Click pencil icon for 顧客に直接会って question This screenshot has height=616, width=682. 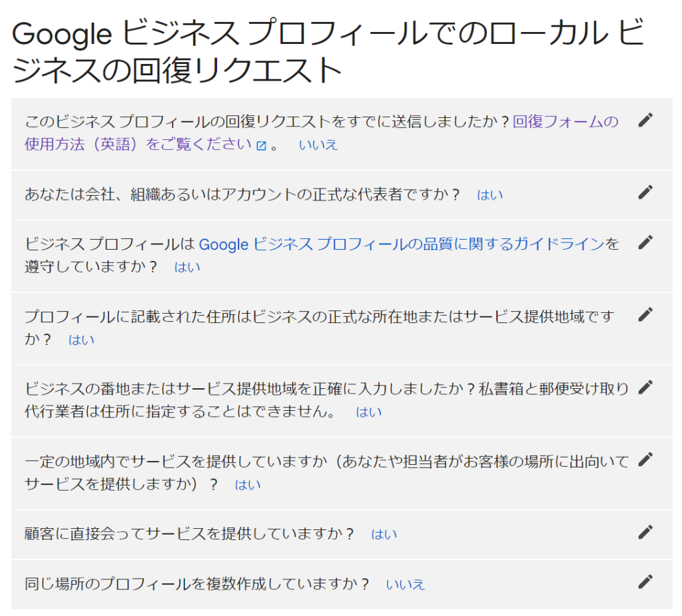click(645, 532)
